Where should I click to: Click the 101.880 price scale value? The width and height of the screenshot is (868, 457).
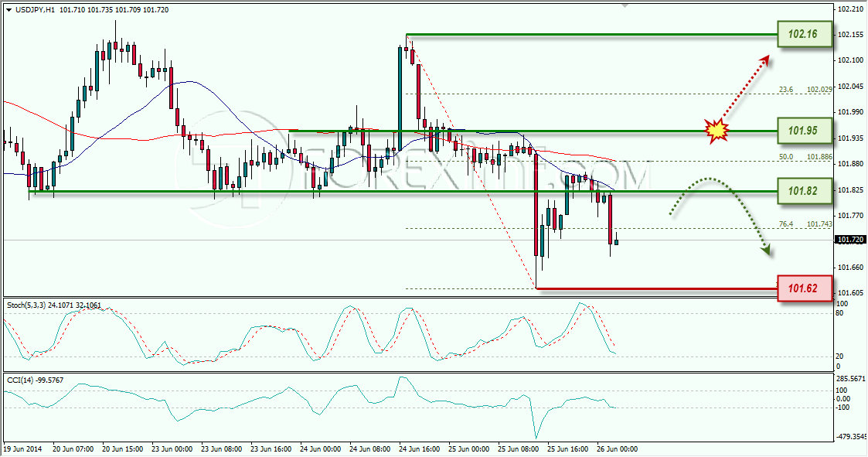point(851,164)
